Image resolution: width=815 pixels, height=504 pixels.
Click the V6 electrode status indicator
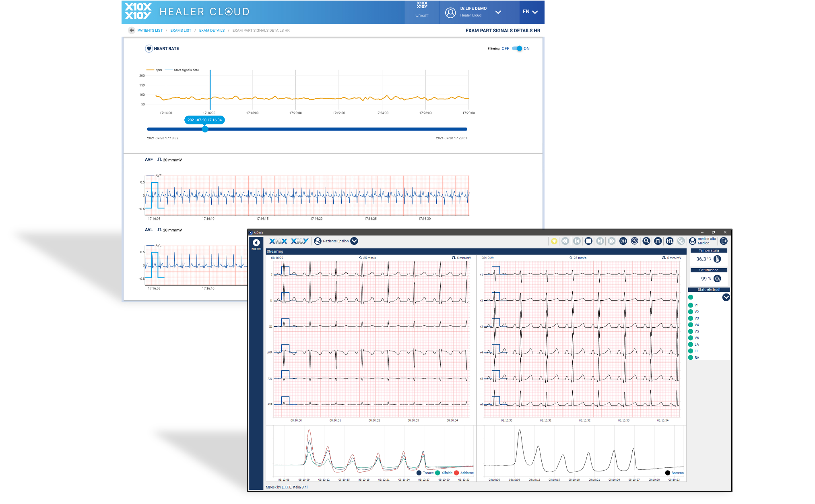pos(691,338)
